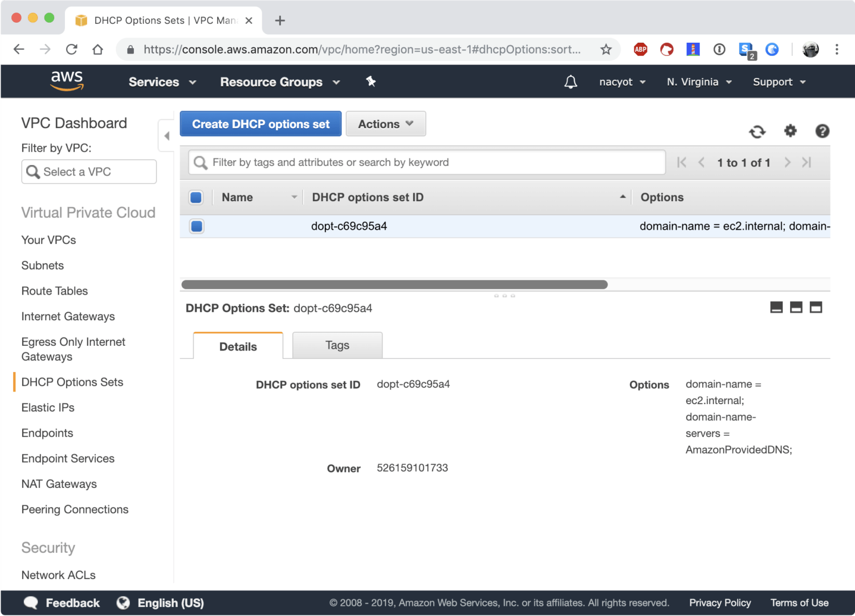Screen dimensions: 855x616
Task: Go to previous page of results
Action: [x=702, y=162]
